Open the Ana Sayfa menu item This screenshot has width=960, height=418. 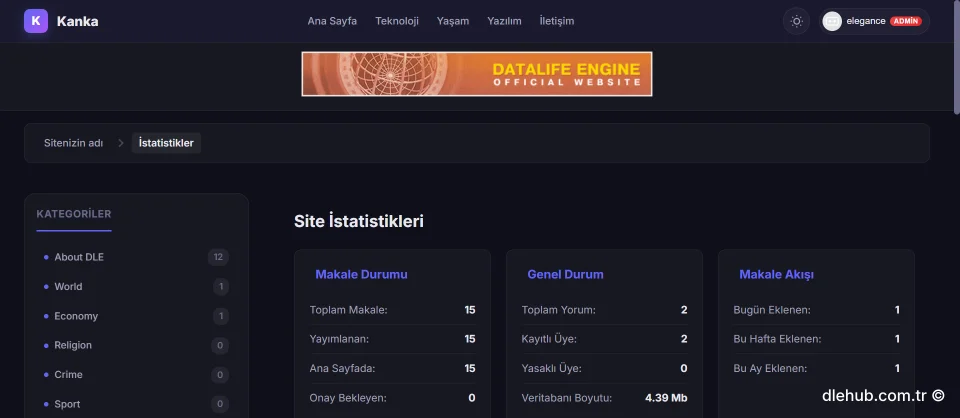[332, 21]
